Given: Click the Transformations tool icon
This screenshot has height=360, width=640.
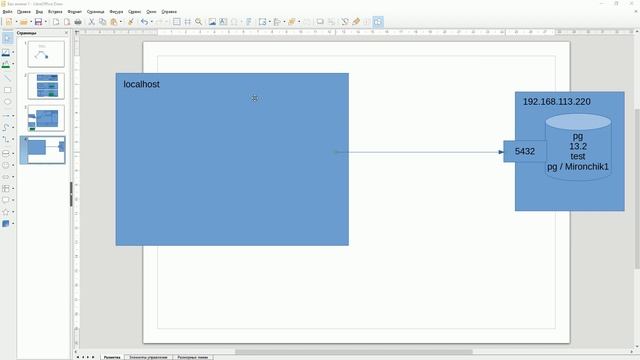Looking at the screenshot, I should (262, 22).
